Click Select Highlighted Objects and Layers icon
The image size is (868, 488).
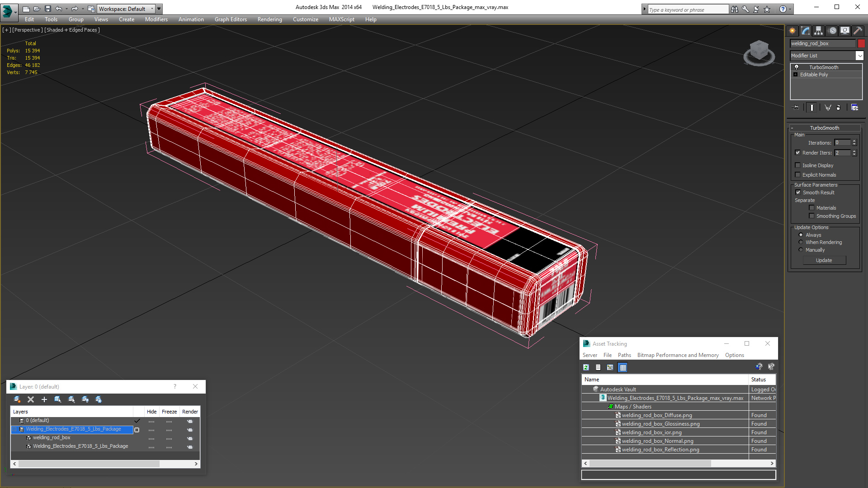click(58, 399)
